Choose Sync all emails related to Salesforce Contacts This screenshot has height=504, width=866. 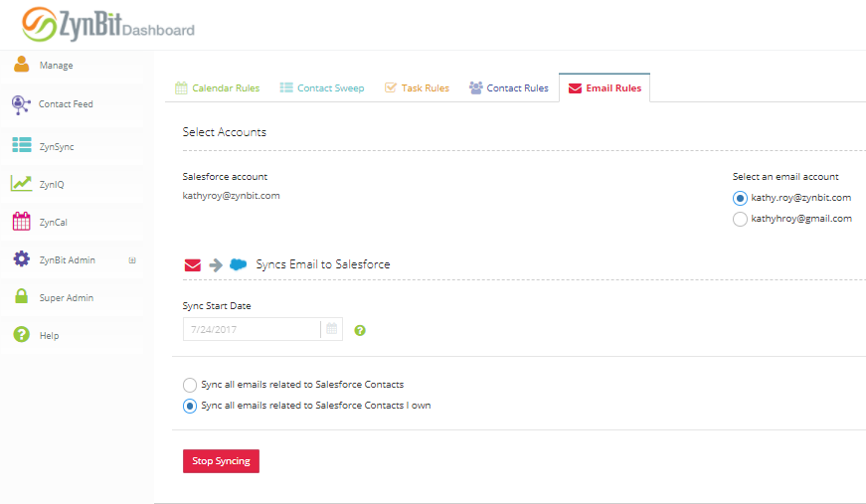click(190, 385)
